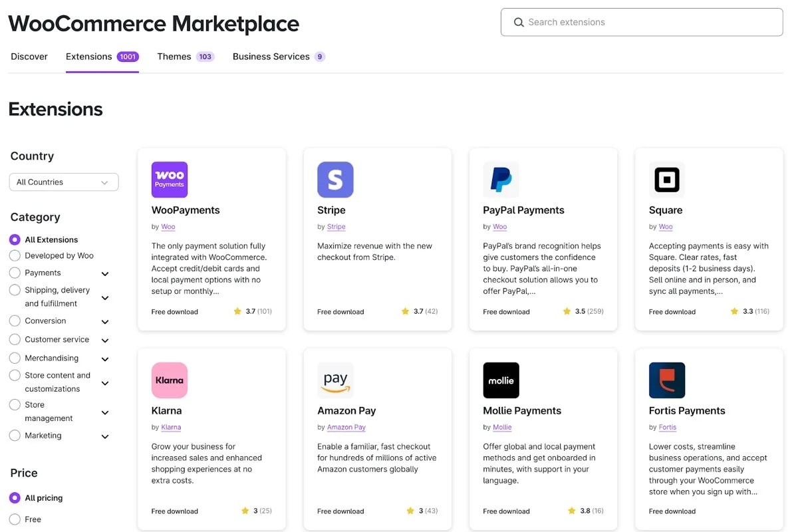The image size is (798, 532).
Task: Open the Business Services tab
Action: tap(271, 57)
